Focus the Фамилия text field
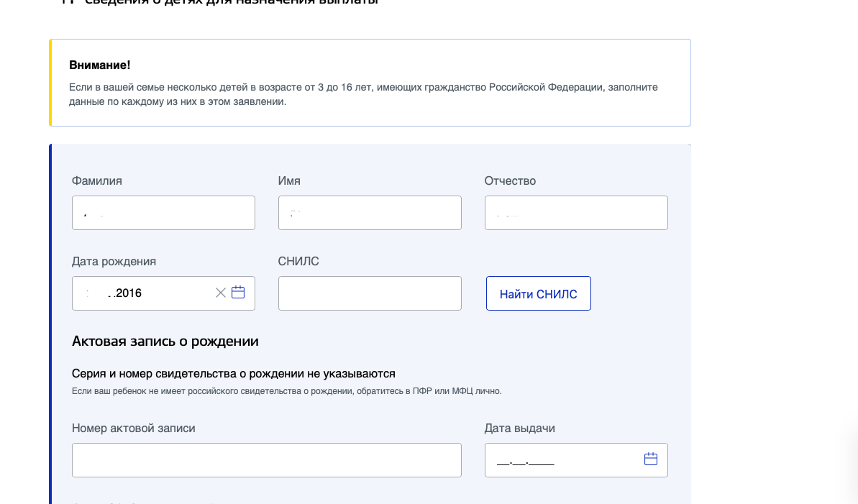 [163, 213]
